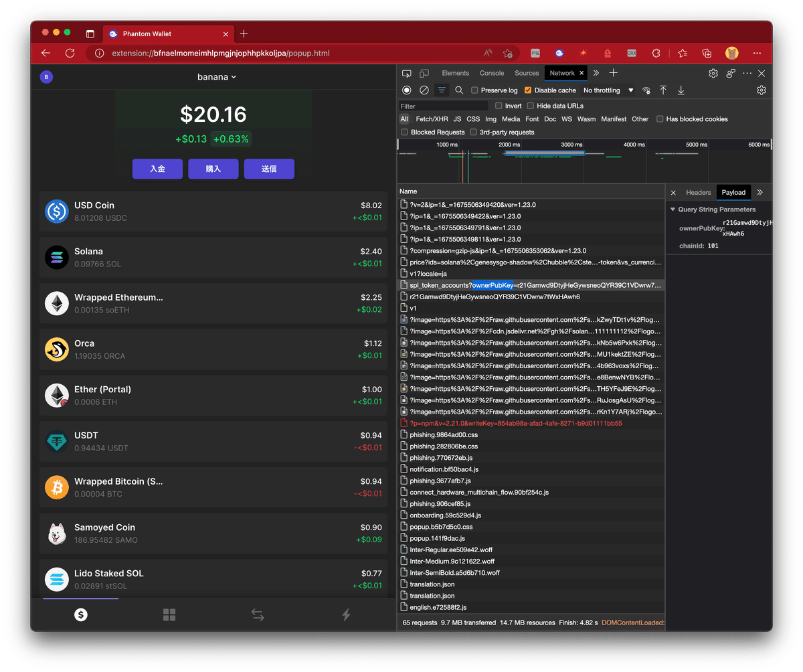
Task: Filter requests by JS type
Action: [x=457, y=119]
